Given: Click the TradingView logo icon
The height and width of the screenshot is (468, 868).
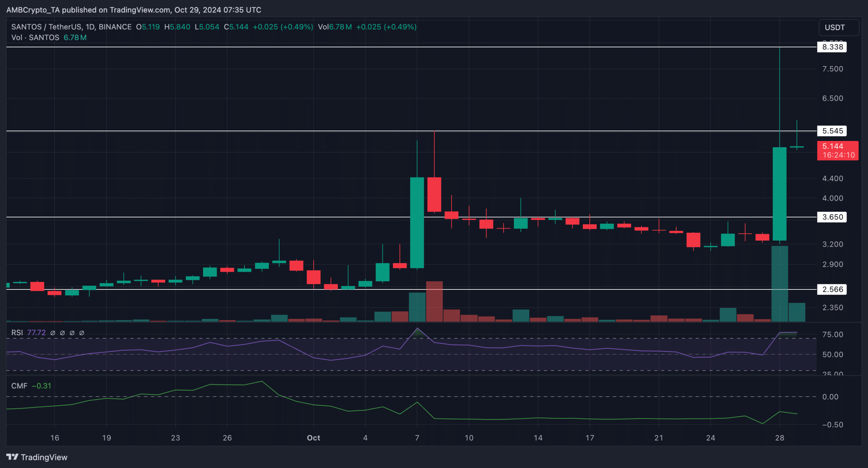Looking at the screenshot, I should click(x=12, y=457).
